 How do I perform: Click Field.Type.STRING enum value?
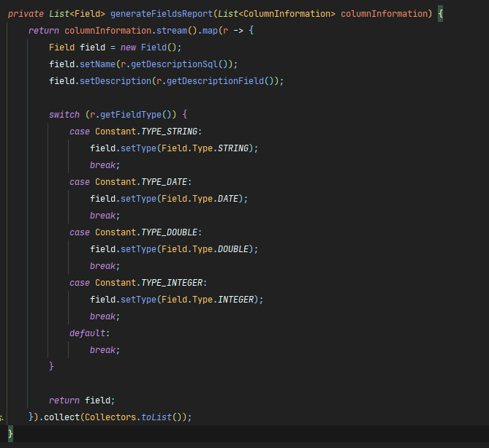click(x=205, y=148)
